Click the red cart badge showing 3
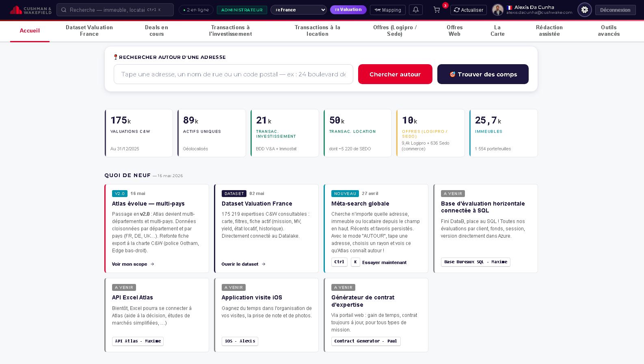The image size is (644, 364). [445, 6]
